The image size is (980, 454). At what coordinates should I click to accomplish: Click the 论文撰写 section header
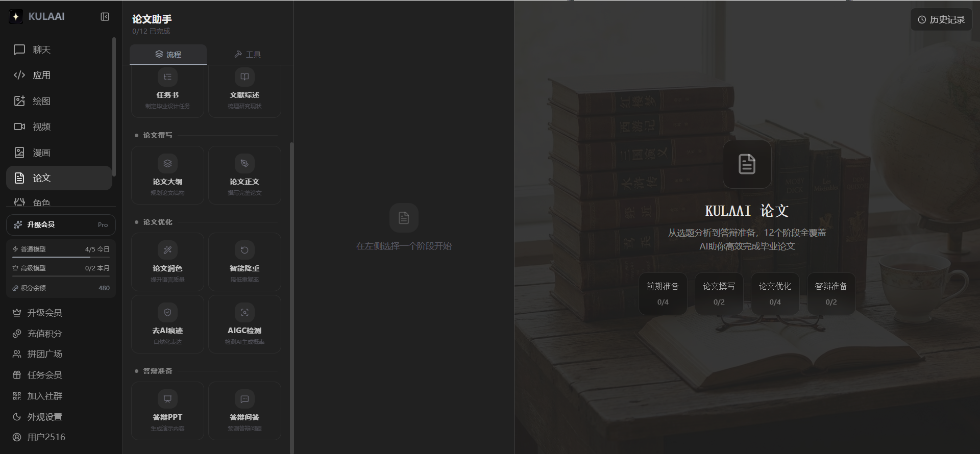[x=158, y=135]
